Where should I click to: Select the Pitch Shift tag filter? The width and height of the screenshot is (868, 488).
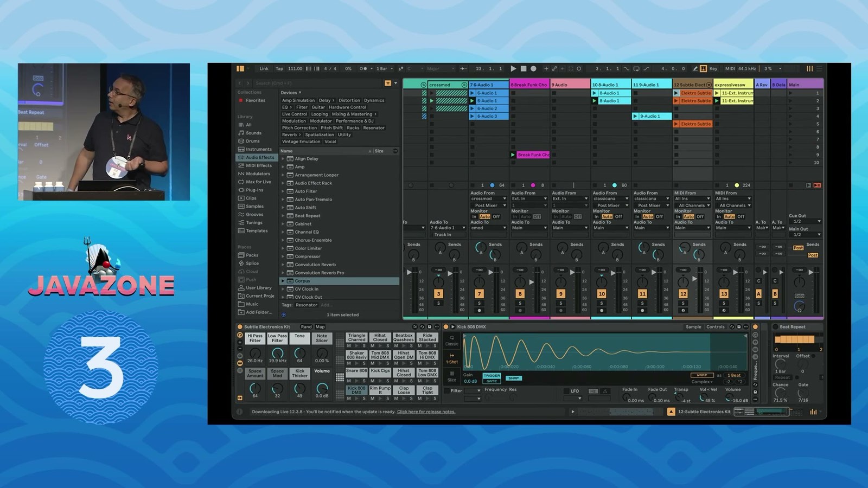331,128
